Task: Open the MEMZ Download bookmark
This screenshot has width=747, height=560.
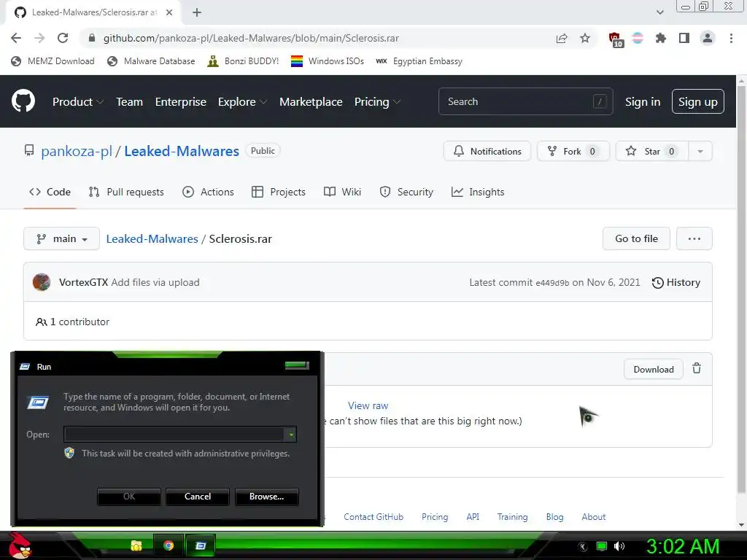Action: [53, 61]
